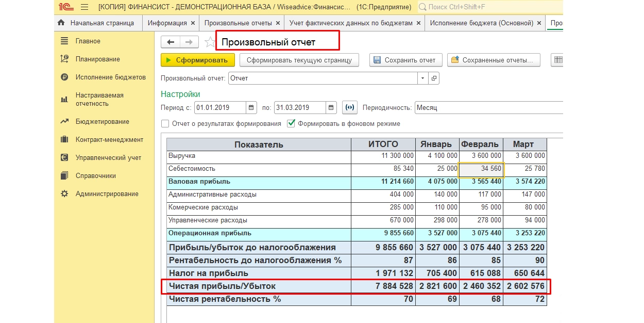The width and height of the screenshot is (644, 323).
Task: Click the standard period selection button
Action: [x=349, y=108]
